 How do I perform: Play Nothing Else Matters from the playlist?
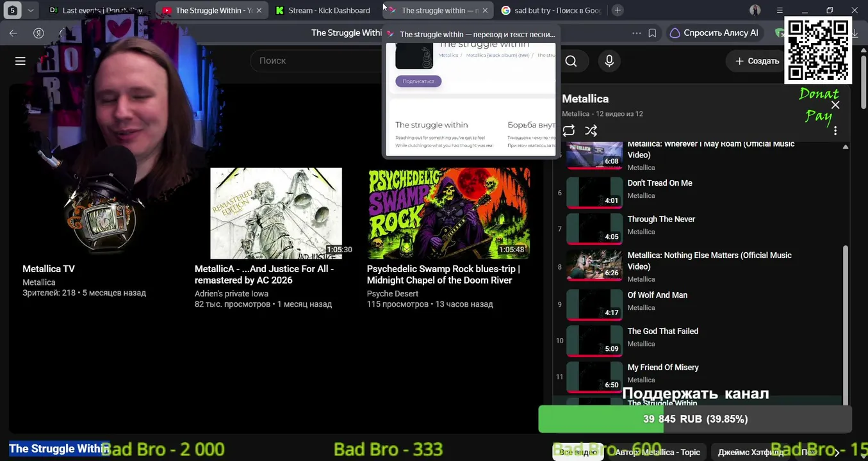(x=698, y=266)
